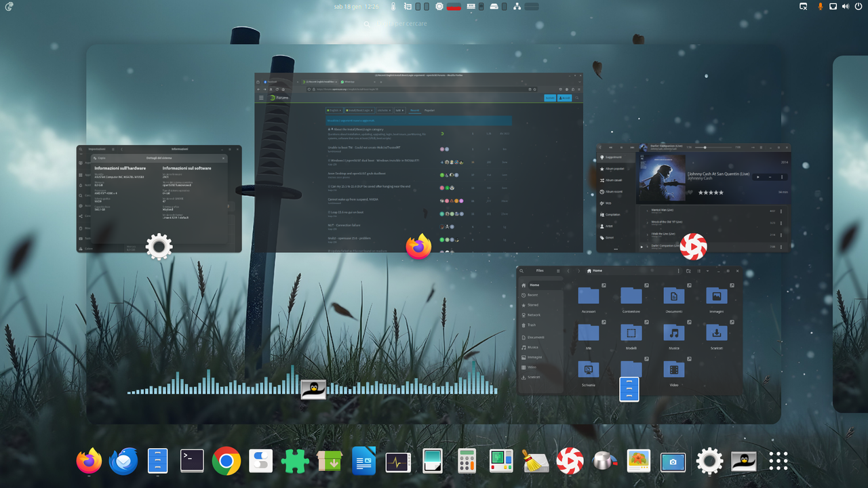Viewport: 868px width, 488px height.
Task: Open the Documenti folder in Files
Action: 673,296
